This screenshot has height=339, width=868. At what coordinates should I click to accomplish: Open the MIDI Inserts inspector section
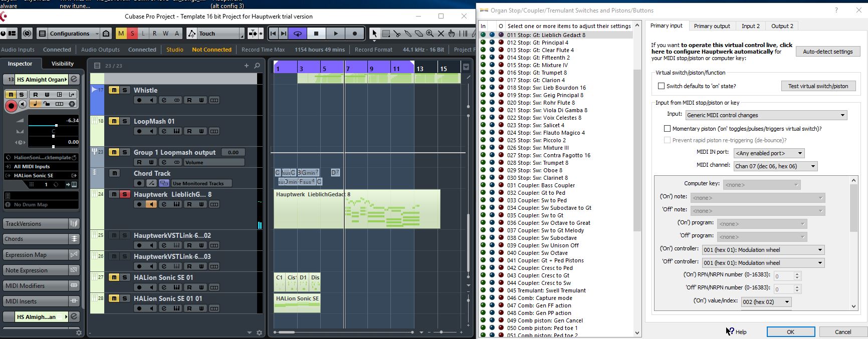[41, 301]
